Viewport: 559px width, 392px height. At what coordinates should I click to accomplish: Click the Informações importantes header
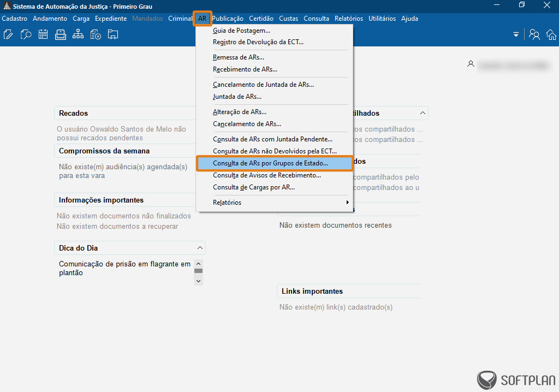[x=125, y=200]
